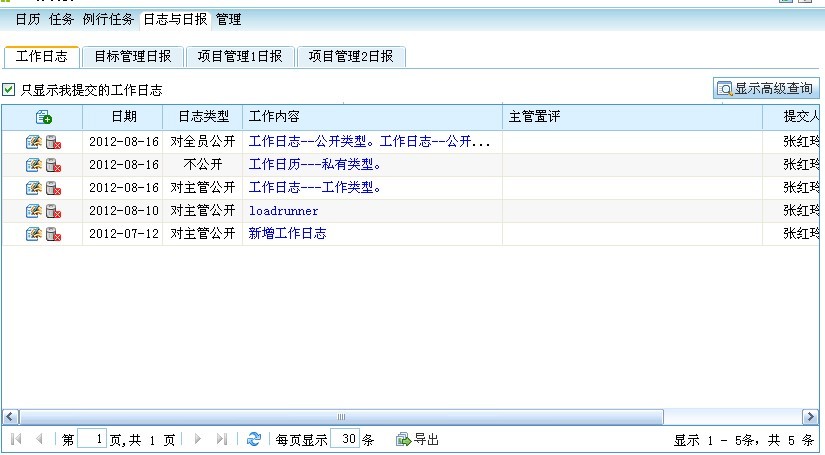Screen dimensions: 825x455
Task: Click the 显示高级查询 button
Action: (766, 89)
